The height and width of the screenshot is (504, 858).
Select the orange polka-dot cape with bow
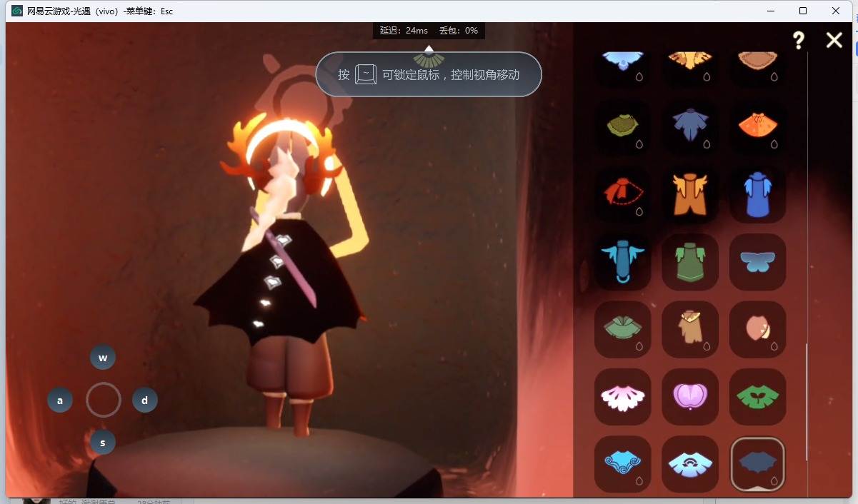757,127
